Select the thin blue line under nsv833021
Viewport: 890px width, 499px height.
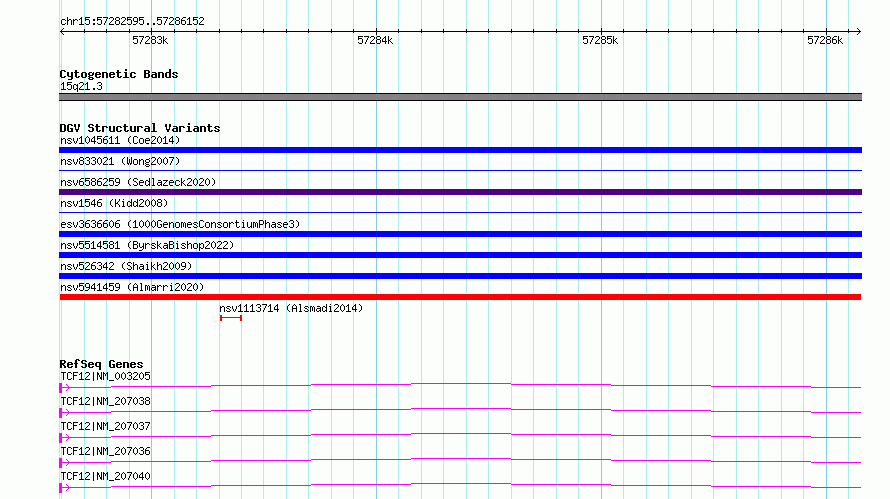coord(460,170)
